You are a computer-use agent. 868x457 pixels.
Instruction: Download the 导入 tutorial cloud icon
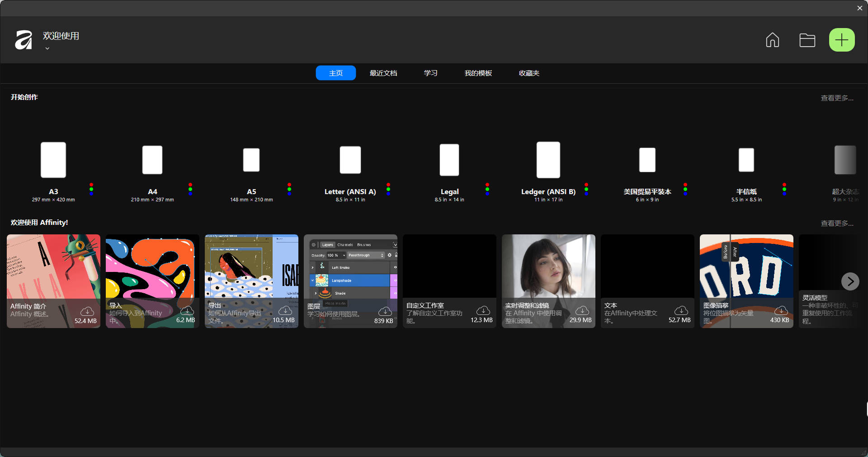(x=187, y=310)
